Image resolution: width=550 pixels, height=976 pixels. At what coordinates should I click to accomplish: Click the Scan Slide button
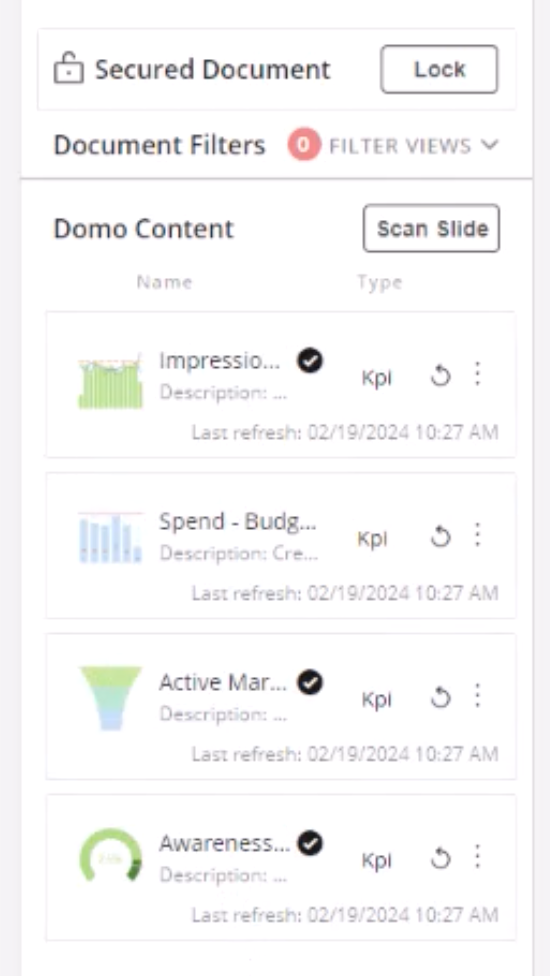point(431,228)
